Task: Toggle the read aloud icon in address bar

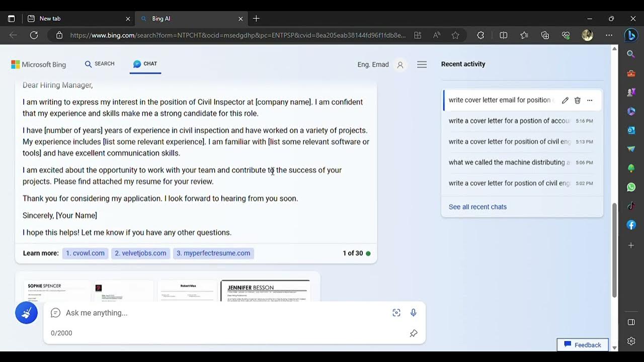Action: point(436,35)
